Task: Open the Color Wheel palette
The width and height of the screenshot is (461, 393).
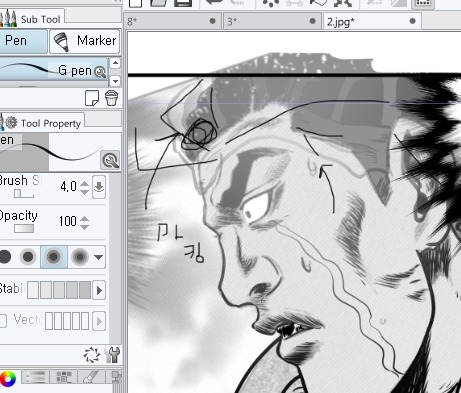Action: point(8,378)
